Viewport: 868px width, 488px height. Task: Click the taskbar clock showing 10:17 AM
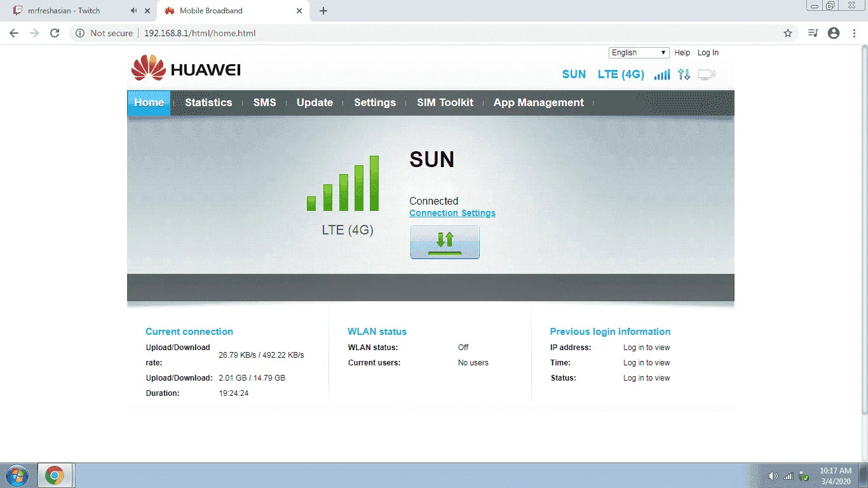[x=835, y=476]
